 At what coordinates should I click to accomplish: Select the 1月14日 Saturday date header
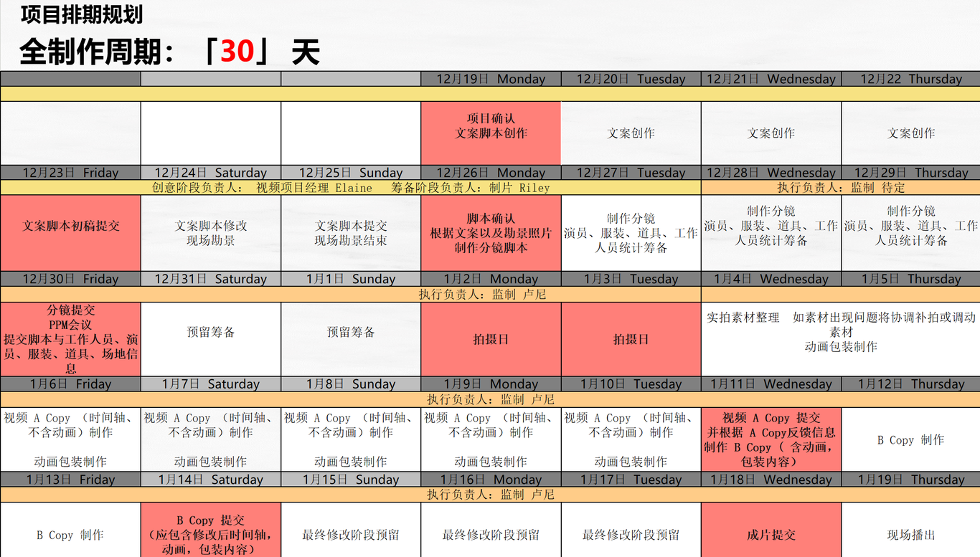click(x=211, y=480)
